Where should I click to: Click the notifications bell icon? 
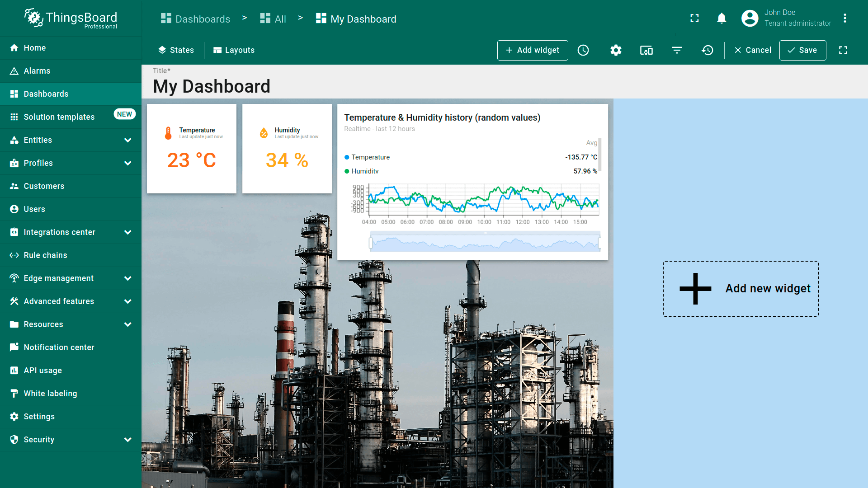tap(722, 19)
